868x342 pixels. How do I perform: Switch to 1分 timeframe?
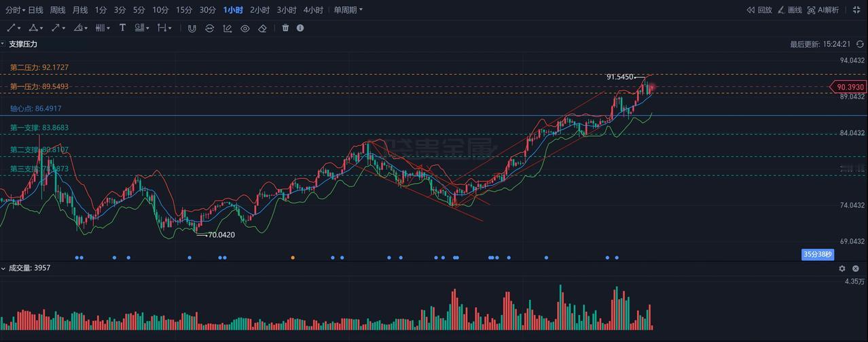[x=101, y=10]
